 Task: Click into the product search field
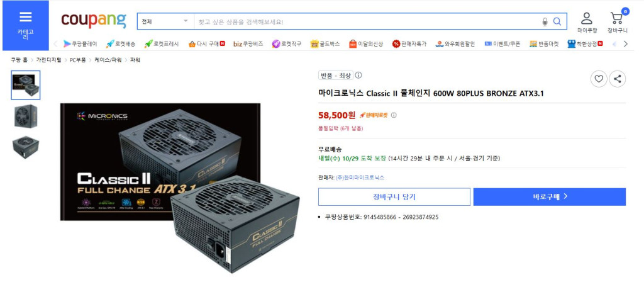367,21
